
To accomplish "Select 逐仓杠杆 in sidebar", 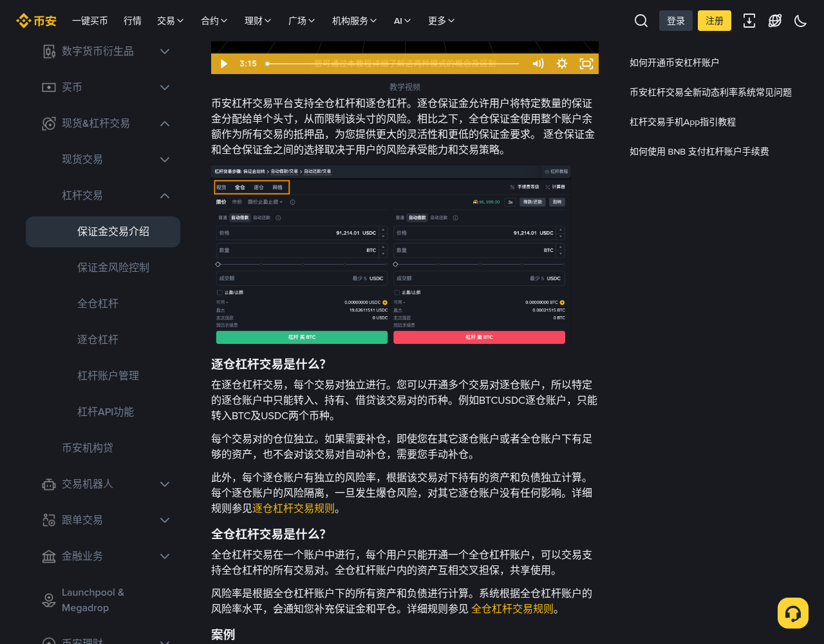I will 98,339.
